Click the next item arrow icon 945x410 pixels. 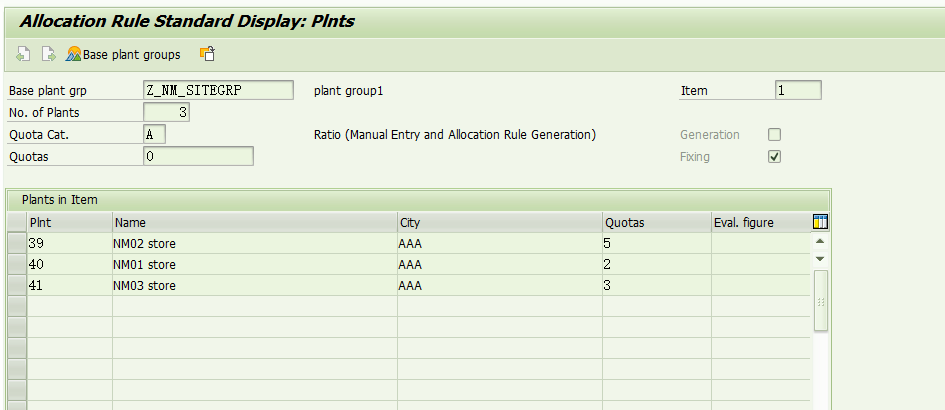tap(48, 54)
